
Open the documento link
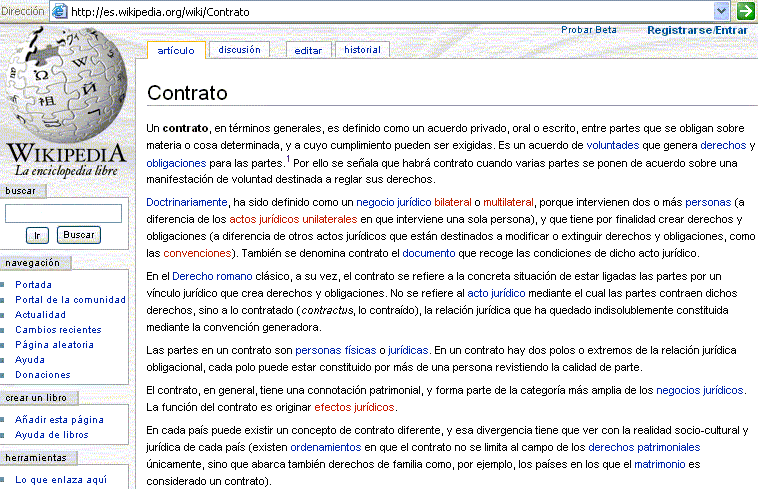click(429, 253)
